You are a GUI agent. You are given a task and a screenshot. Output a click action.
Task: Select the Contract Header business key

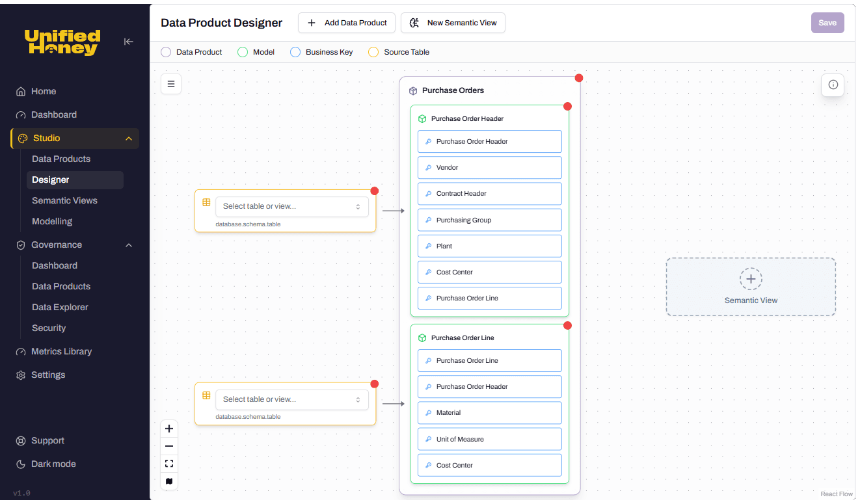click(x=490, y=194)
